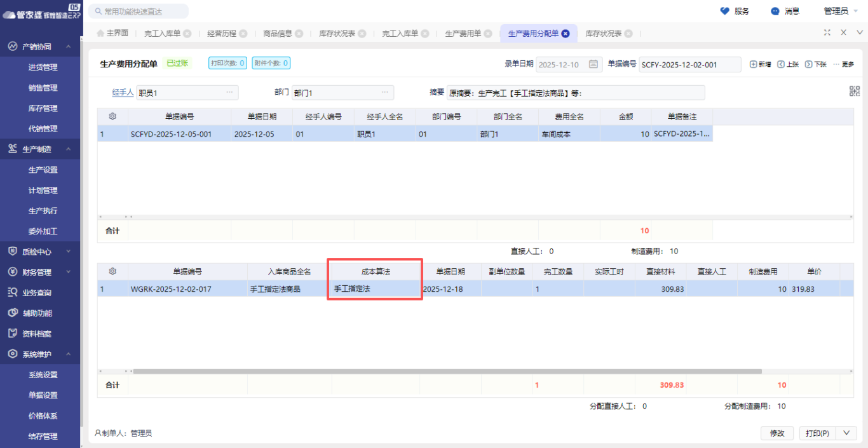This screenshot has width=868, height=448.
Task: Expand the 质检中心 sidebar section
Action: coord(69,252)
